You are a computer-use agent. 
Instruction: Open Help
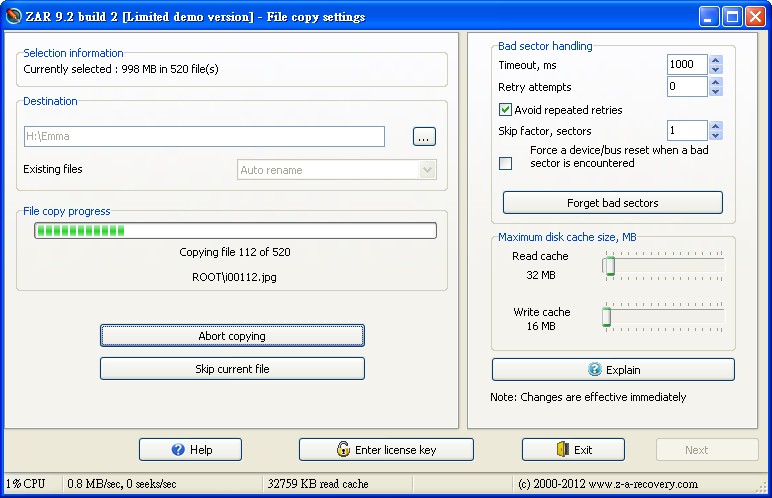[190, 449]
